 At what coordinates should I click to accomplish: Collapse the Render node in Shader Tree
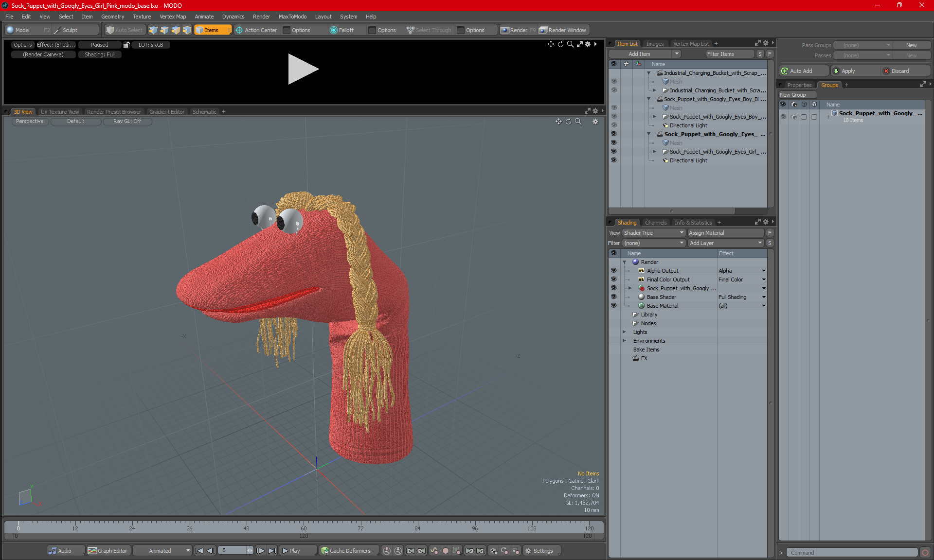tap(625, 262)
